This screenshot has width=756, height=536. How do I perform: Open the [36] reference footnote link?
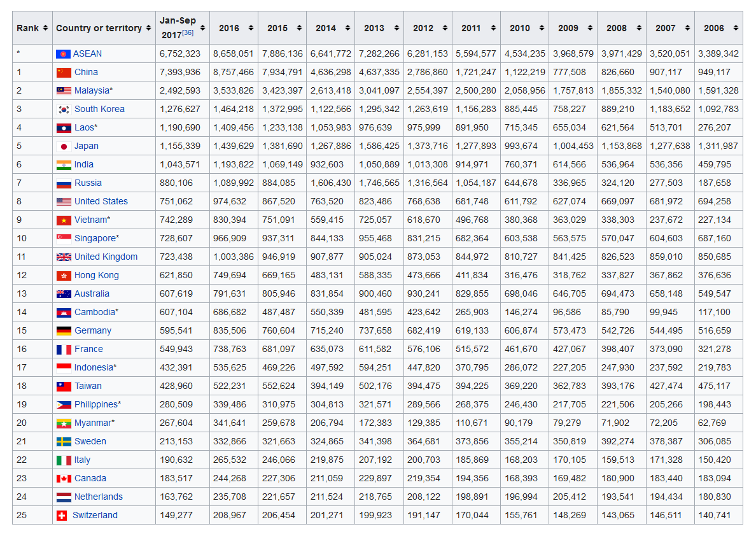pos(188,33)
